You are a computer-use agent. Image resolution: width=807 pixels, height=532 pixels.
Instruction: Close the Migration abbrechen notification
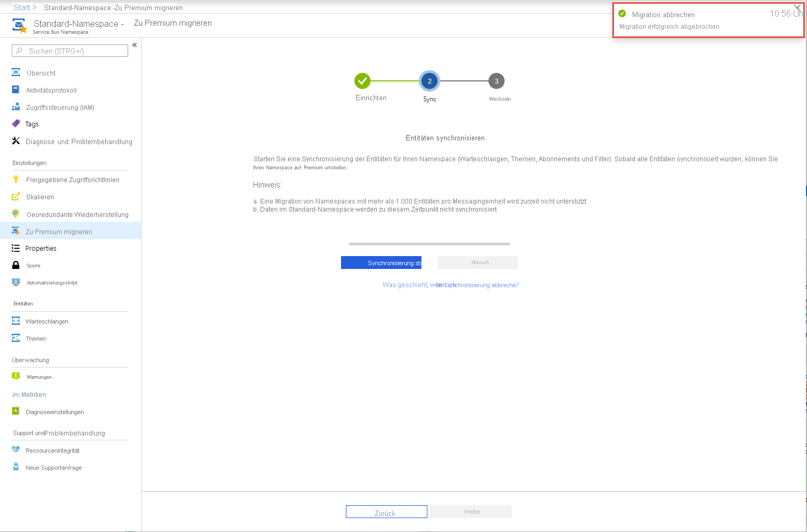(x=797, y=7)
